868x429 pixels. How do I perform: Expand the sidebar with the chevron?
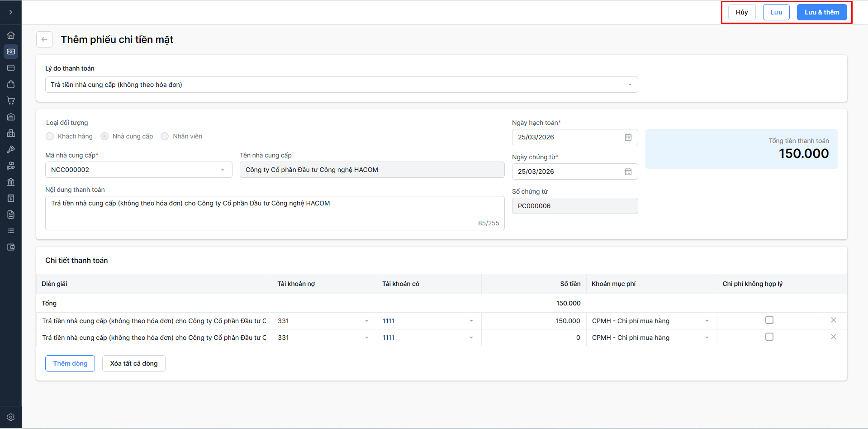pos(11,12)
